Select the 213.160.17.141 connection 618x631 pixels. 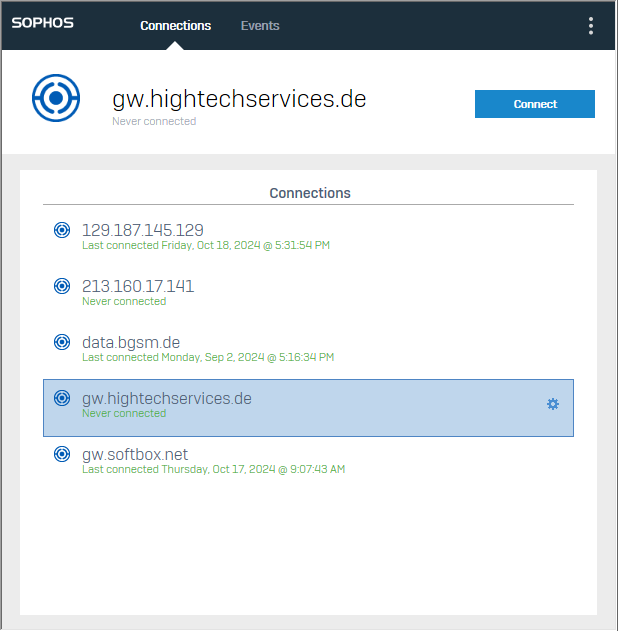click(x=138, y=287)
